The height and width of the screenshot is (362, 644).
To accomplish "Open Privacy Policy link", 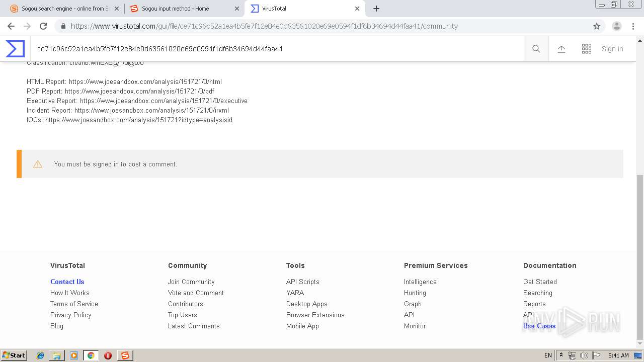I will click(x=71, y=315).
